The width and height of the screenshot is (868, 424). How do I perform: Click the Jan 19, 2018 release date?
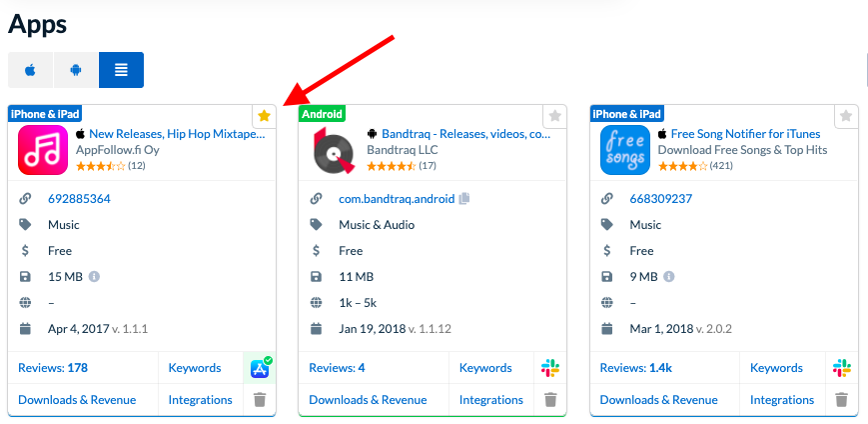pyautogui.click(x=372, y=329)
